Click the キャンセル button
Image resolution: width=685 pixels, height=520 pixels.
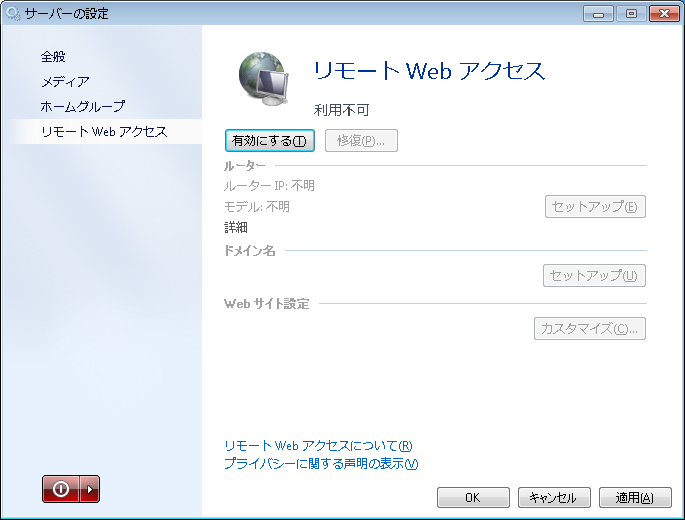[x=554, y=498]
